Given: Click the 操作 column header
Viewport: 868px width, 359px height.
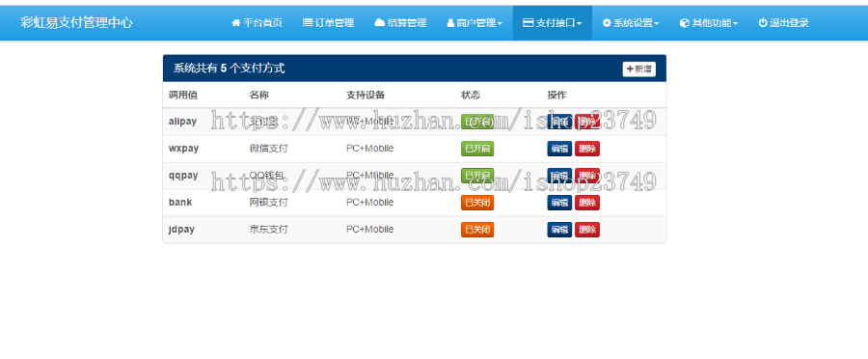Looking at the screenshot, I should click(x=556, y=95).
